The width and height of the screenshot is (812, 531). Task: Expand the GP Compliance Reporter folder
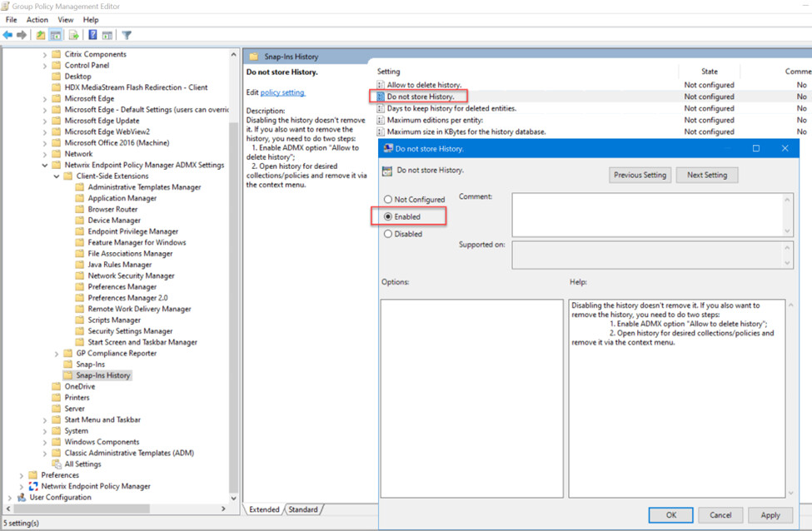click(57, 354)
